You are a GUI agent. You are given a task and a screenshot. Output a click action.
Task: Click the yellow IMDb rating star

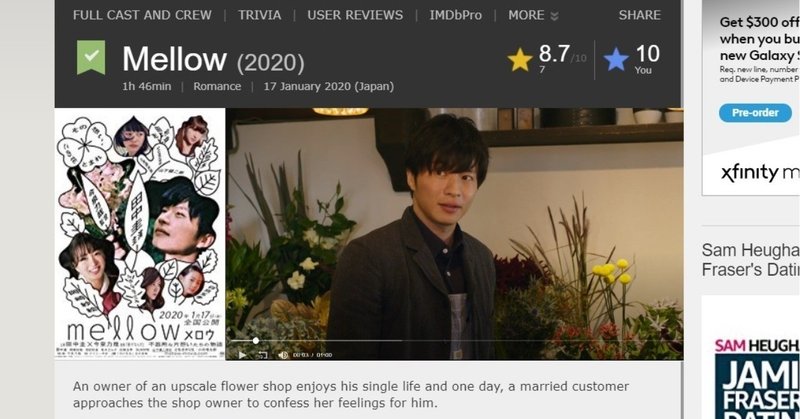[520, 59]
